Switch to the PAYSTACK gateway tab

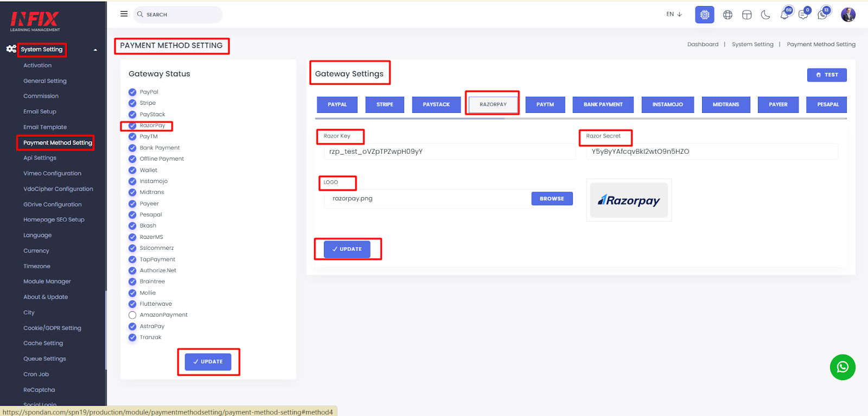[x=436, y=104]
